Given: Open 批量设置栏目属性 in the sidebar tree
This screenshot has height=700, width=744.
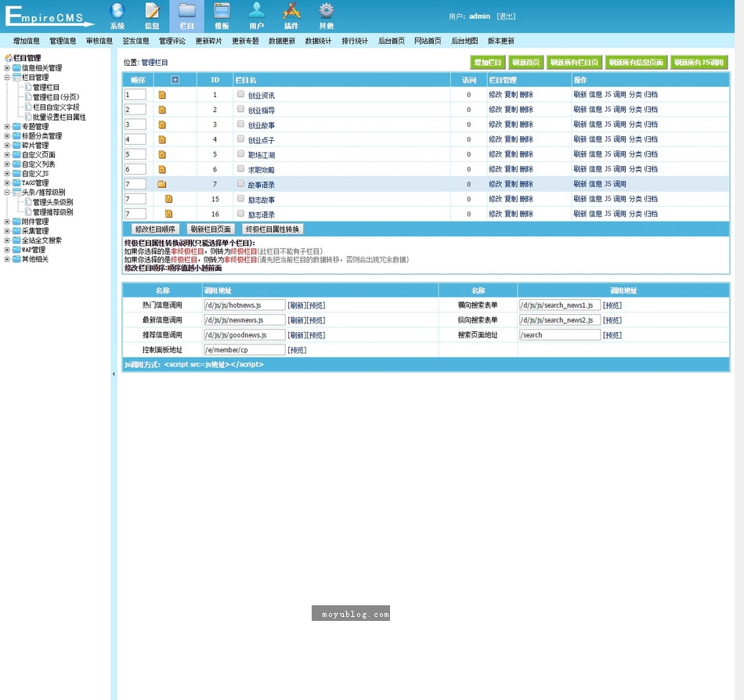Looking at the screenshot, I should [x=60, y=117].
